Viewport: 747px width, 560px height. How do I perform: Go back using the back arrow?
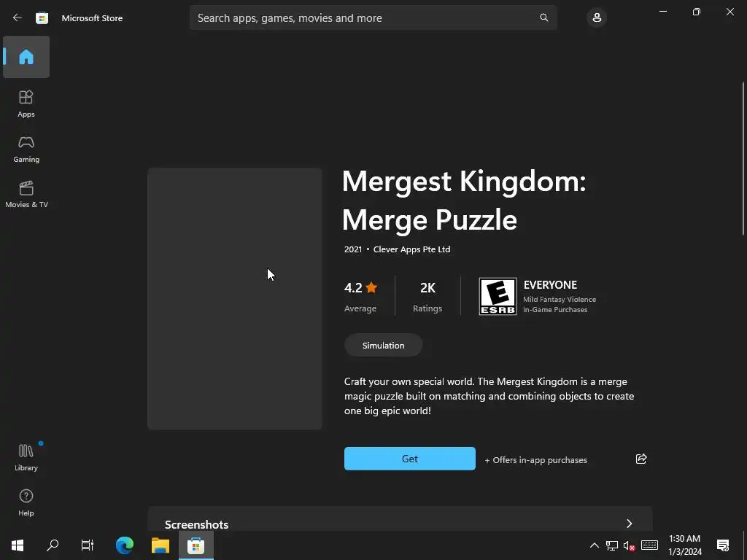(18, 17)
